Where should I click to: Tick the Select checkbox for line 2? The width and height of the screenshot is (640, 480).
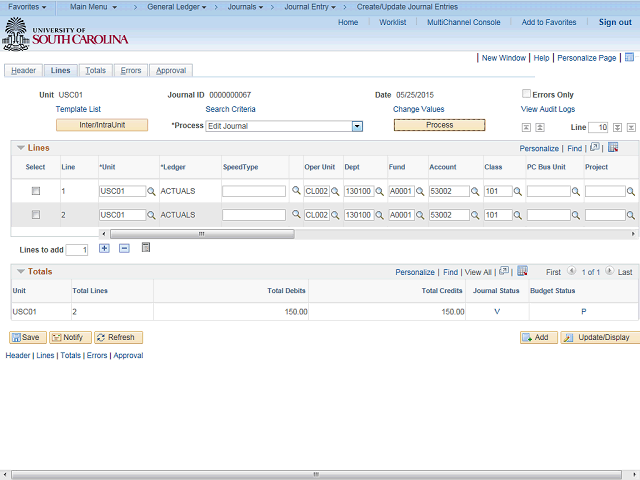tap(36, 215)
